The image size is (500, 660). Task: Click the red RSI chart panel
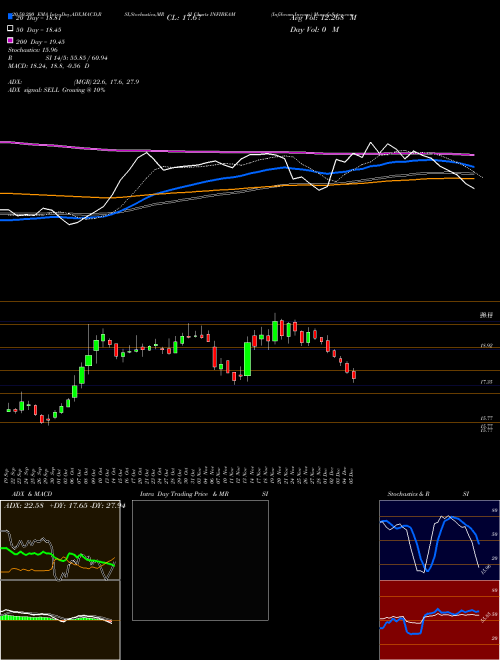[x=439, y=620]
